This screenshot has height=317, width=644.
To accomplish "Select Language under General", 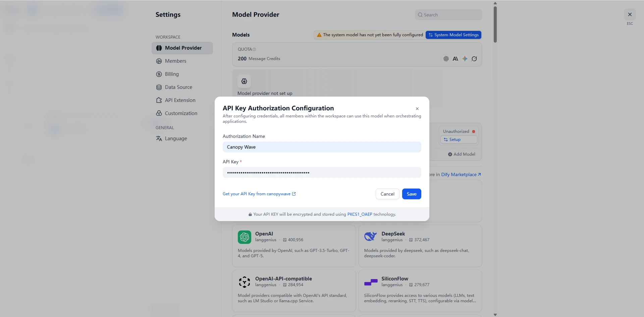I will [175, 139].
